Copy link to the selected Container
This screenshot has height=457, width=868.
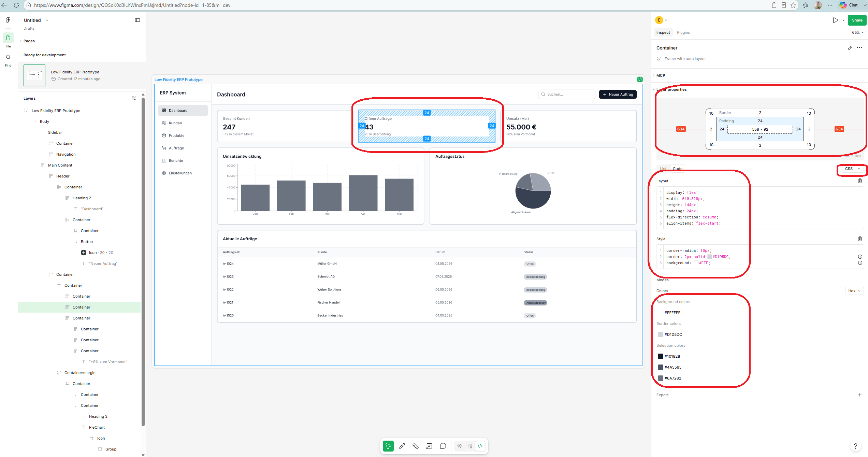coord(850,48)
